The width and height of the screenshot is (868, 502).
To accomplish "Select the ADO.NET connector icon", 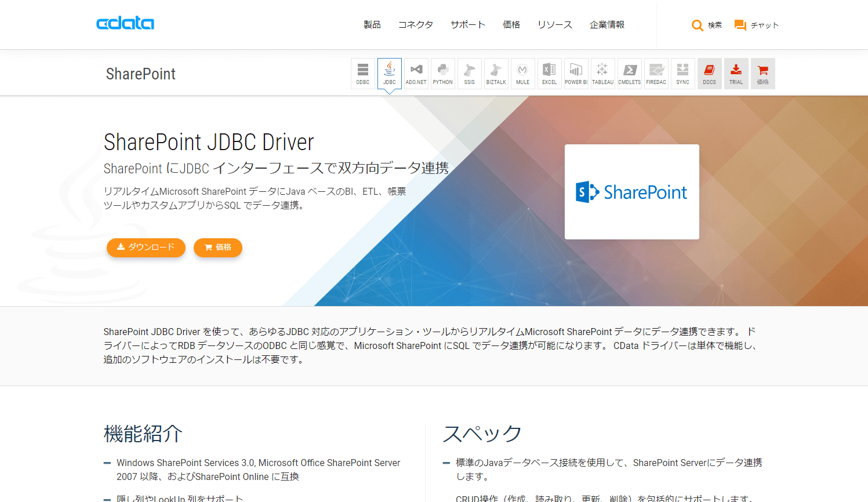I will [x=415, y=73].
